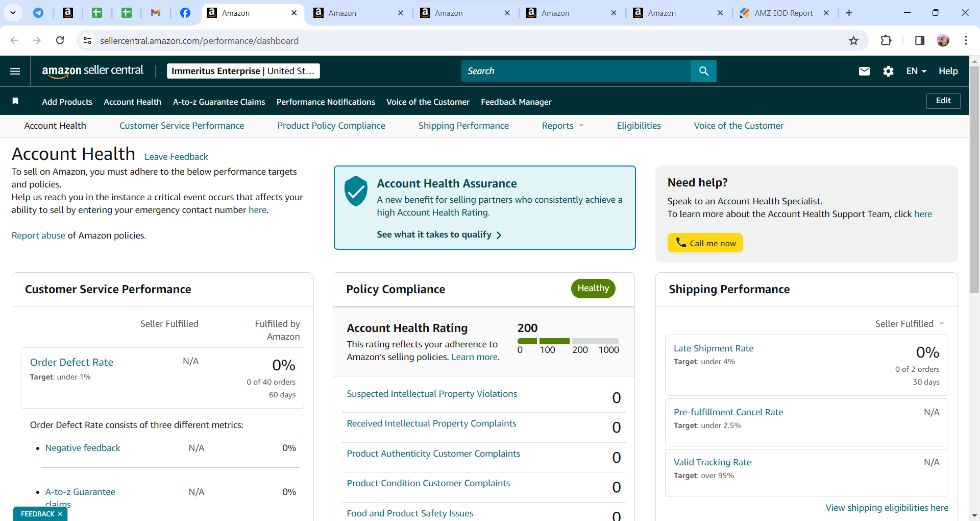Close the AMZ EOD Report tab
This screenshot has width=980, height=521.
pyautogui.click(x=826, y=13)
